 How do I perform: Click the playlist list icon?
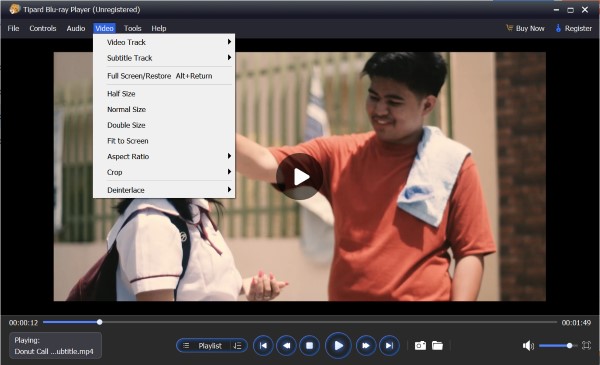click(186, 345)
